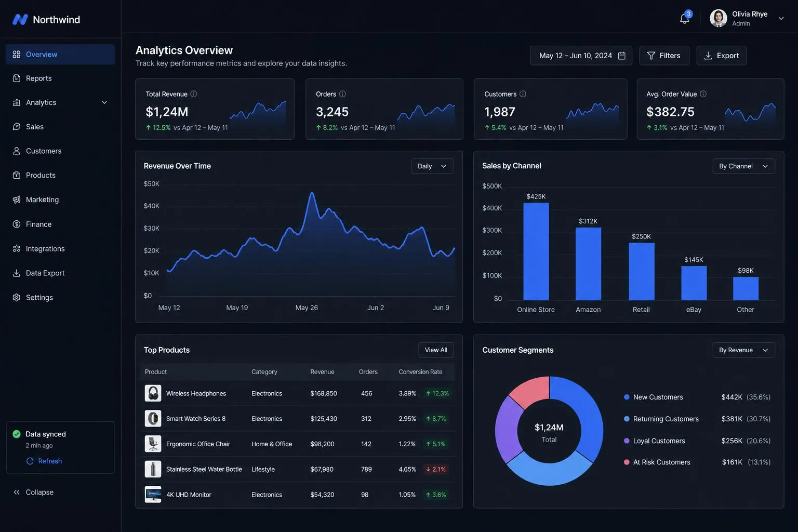Click Returning Customers legend label
Image resolution: width=798 pixels, height=532 pixels.
[x=666, y=419]
